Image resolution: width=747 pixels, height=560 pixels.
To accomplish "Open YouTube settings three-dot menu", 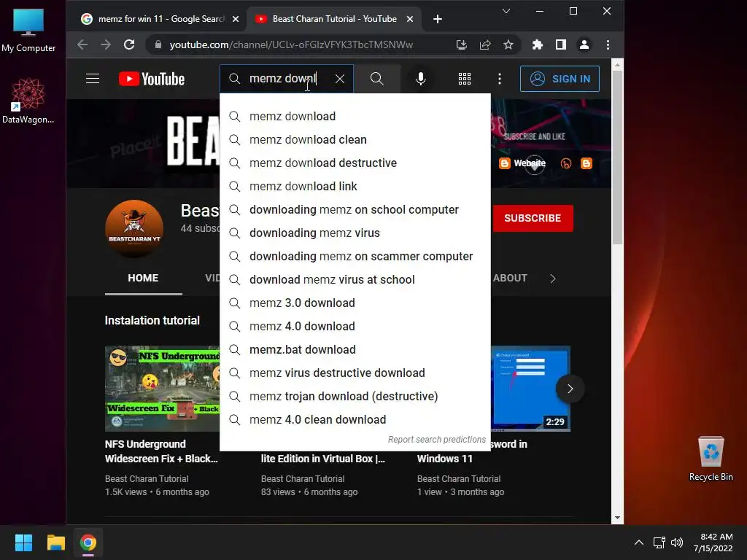I will [499, 79].
